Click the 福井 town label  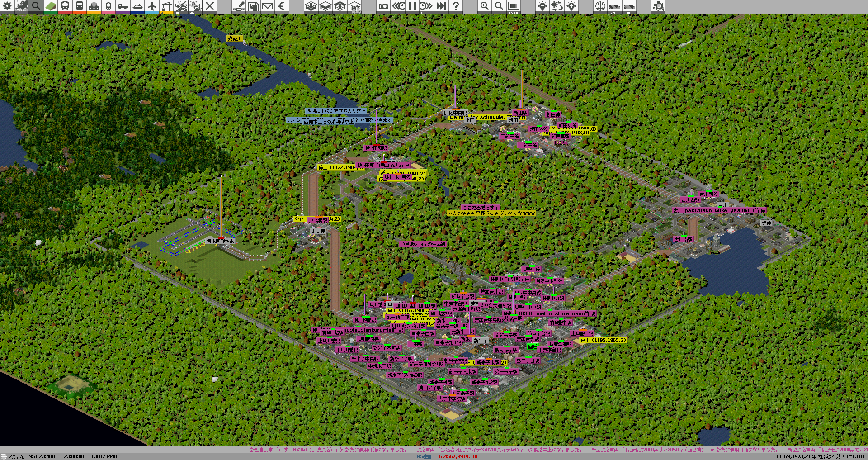point(766,223)
